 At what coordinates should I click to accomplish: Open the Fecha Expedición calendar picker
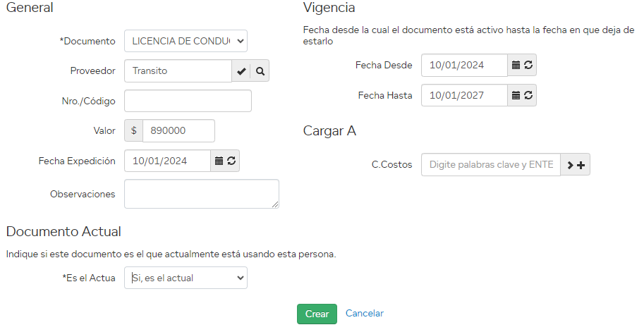pyautogui.click(x=219, y=161)
